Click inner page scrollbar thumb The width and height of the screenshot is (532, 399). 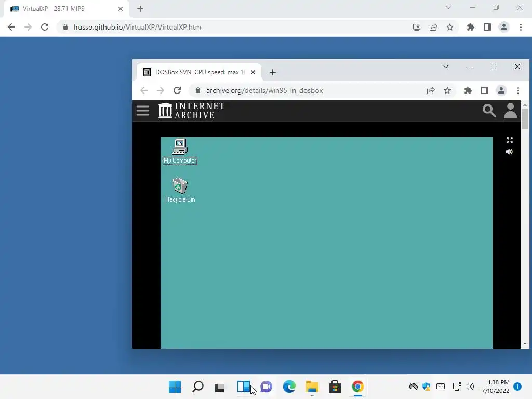(525, 119)
